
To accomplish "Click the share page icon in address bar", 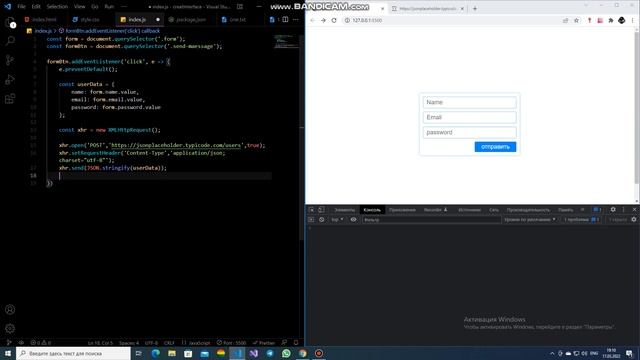I will [565, 20].
